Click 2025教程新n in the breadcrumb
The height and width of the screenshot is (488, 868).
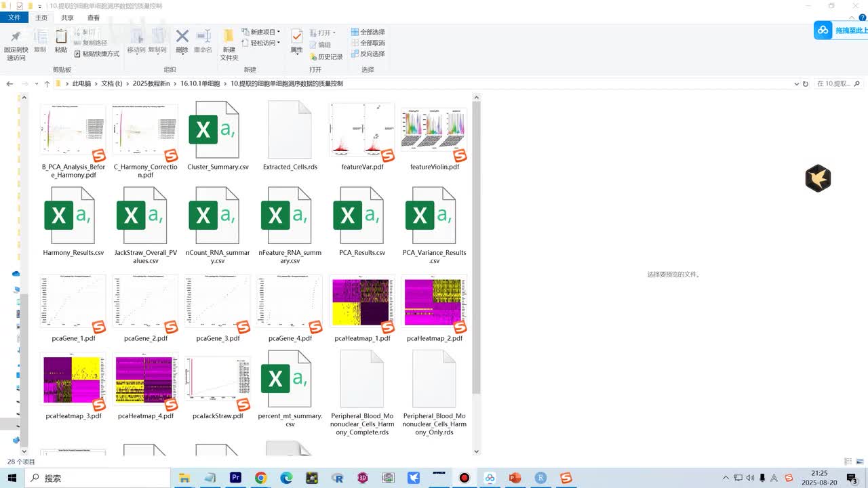tap(151, 84)
